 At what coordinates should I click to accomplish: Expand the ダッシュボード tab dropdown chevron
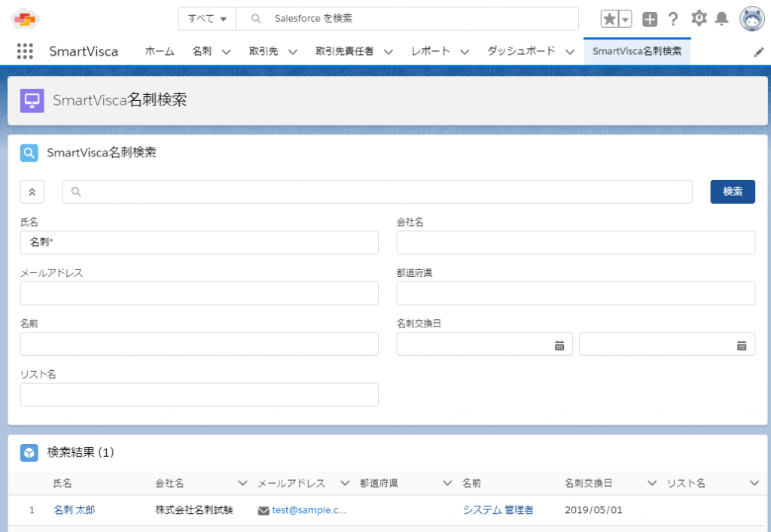tap(570, 52)
